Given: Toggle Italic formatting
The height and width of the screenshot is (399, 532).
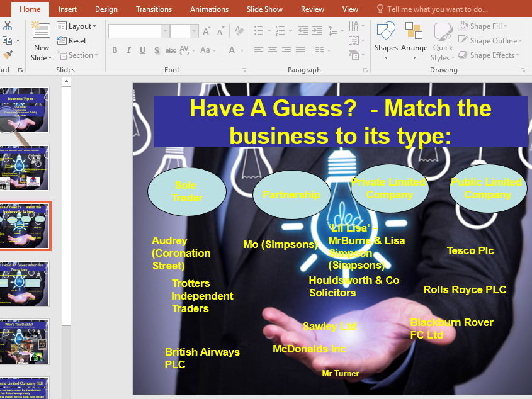Looking at the screenshot, I should (x=128, y=50).
